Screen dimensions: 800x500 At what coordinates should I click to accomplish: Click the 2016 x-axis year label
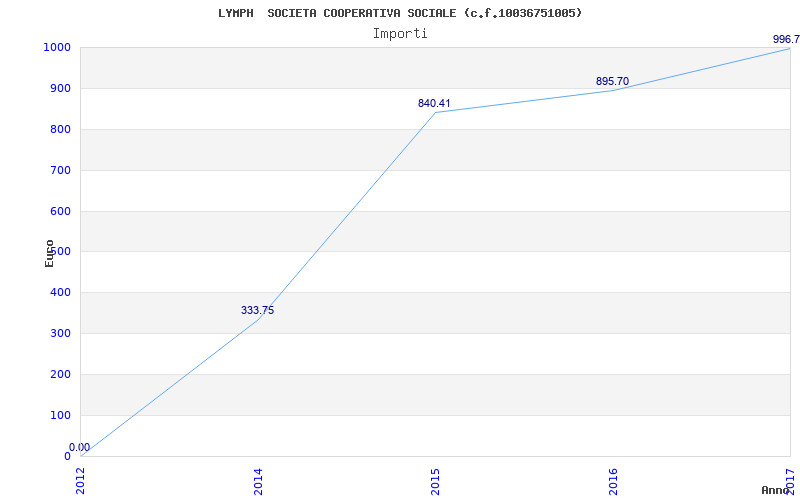(613, 480)
